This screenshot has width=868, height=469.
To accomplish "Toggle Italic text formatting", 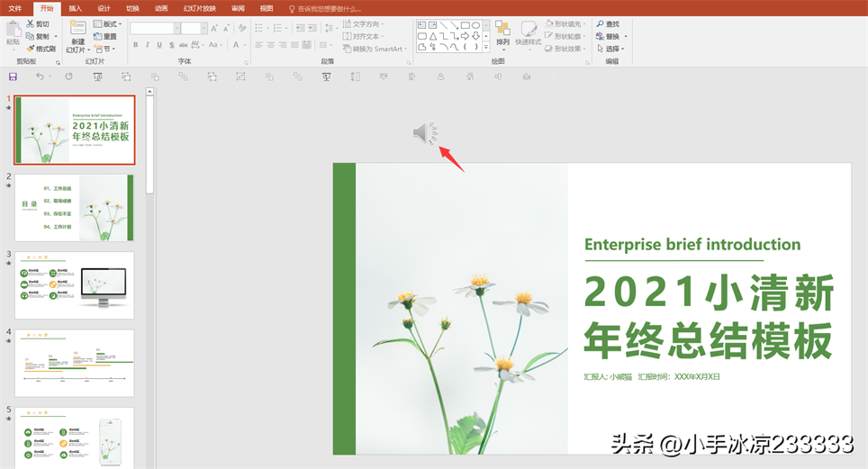I will pos(147,44).
